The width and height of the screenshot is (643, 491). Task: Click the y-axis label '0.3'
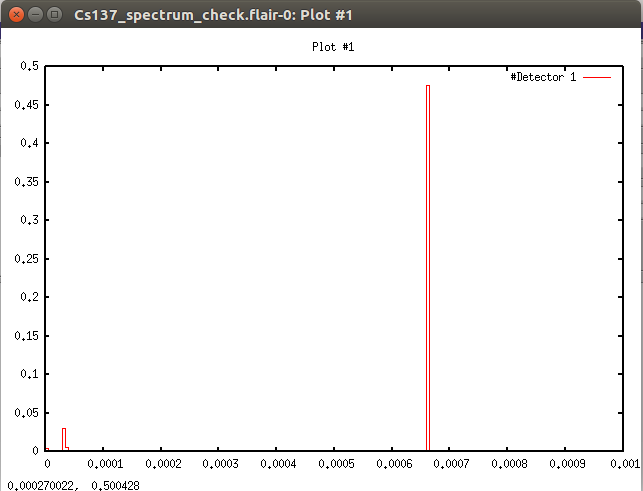[30, 220]
